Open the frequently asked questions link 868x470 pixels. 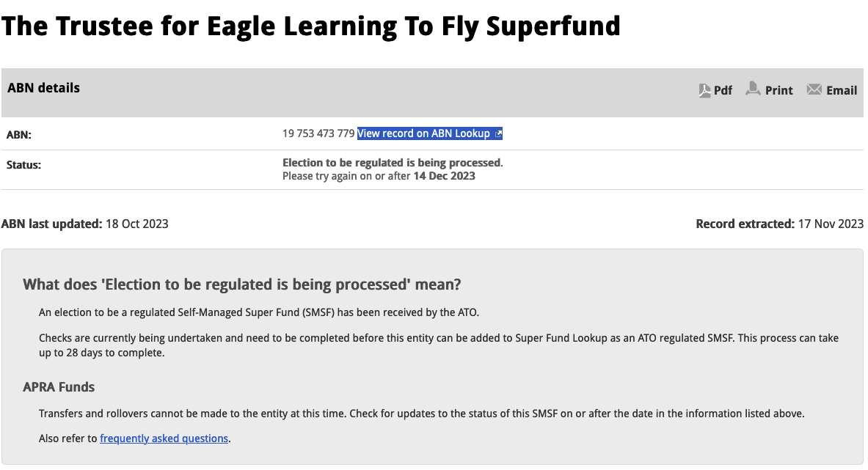point(164,438)
